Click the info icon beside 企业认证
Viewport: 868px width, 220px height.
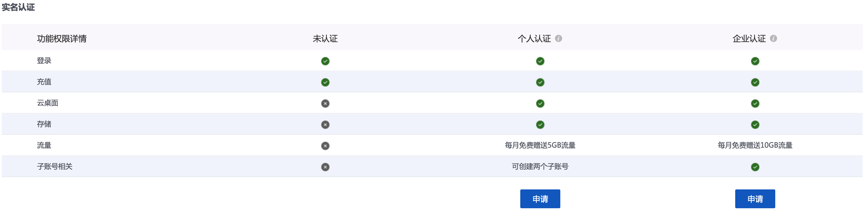coord(773,39)
